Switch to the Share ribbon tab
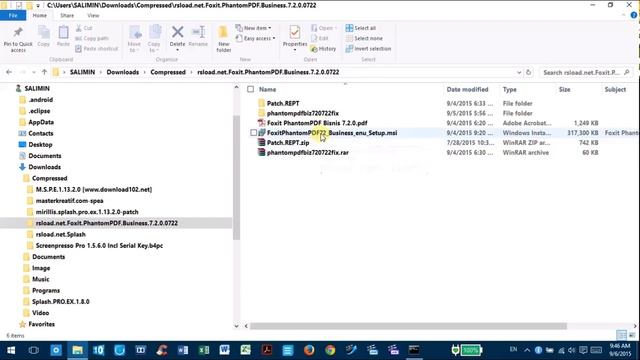Image resolution: width=640 pixels, height=360 pixels. pyautogui.click(x=67, y=16)
